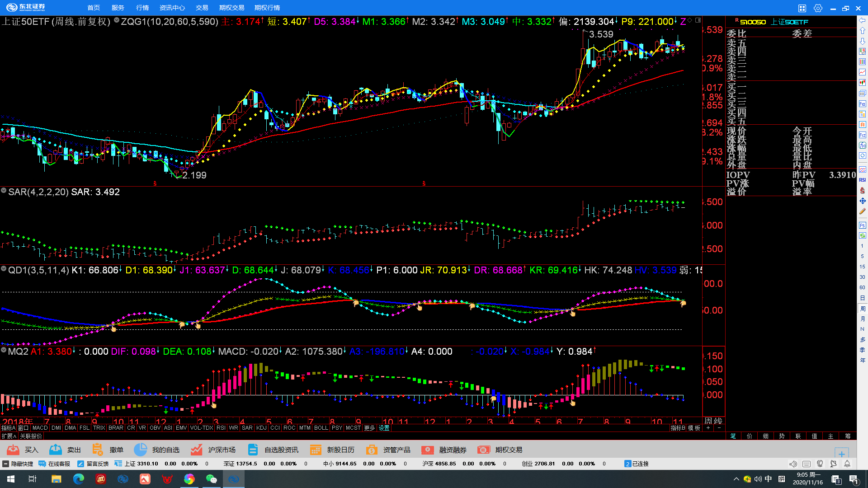Image resolution: width=868 pixels, height=488 pixels.
Task: Click 关联报价 button
Action: [31, 436]
